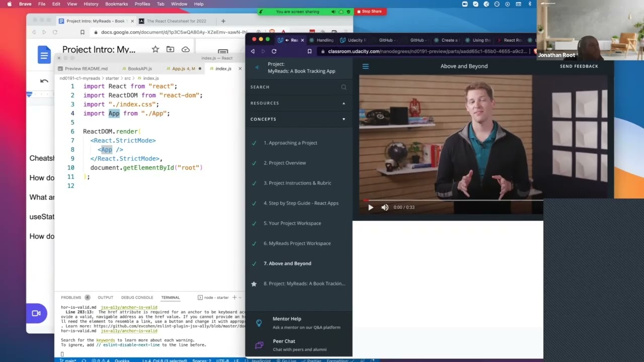644x362 pixels.
Task: Open a new tab in Docs browser window
Action: click(223, 21)
